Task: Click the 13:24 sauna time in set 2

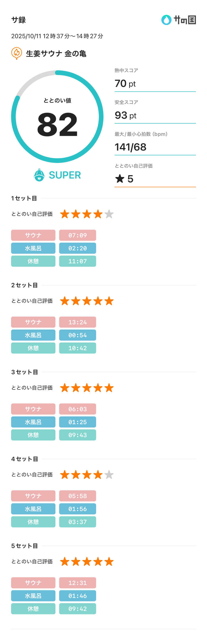Action: (x=77, y=322)
